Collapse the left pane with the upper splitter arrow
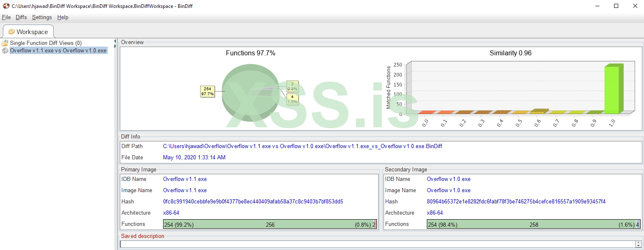This screenshot has width=644, height=250. 115,41
